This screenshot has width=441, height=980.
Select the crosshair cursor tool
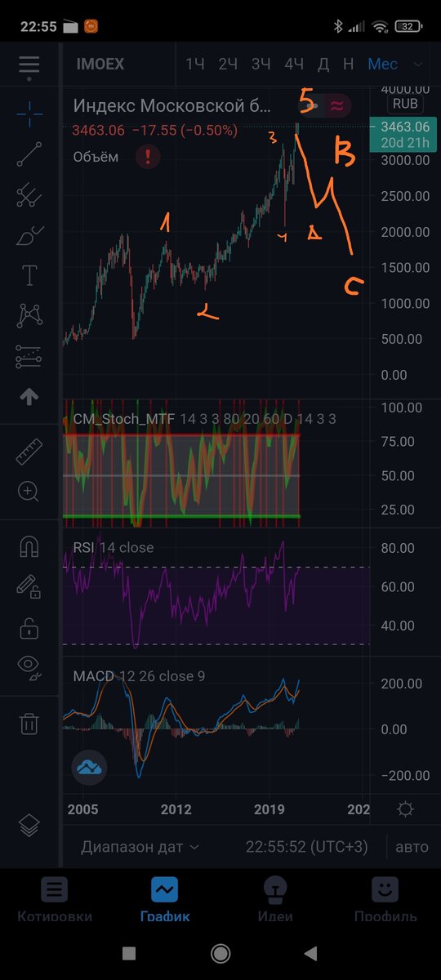coord(29,114)
